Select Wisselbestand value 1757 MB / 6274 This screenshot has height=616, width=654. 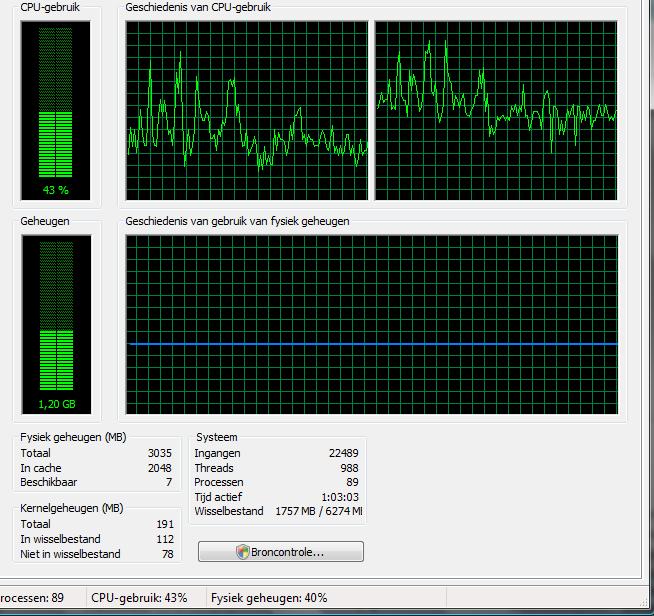[x=319, y=511]
